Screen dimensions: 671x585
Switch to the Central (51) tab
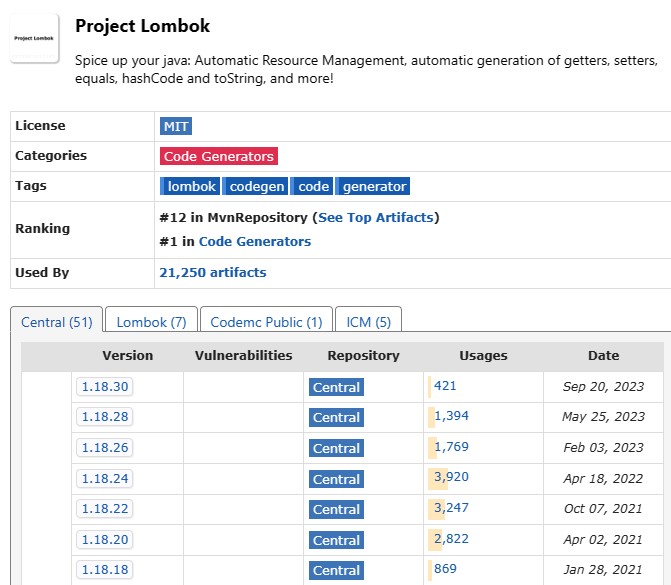[x=57, y=322]
